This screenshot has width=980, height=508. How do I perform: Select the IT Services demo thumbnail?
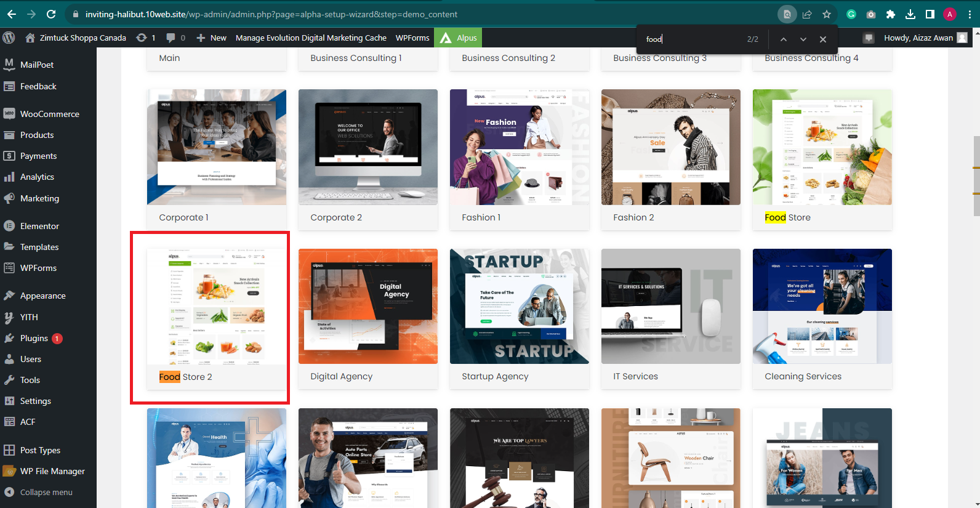(x=671, y=306)
